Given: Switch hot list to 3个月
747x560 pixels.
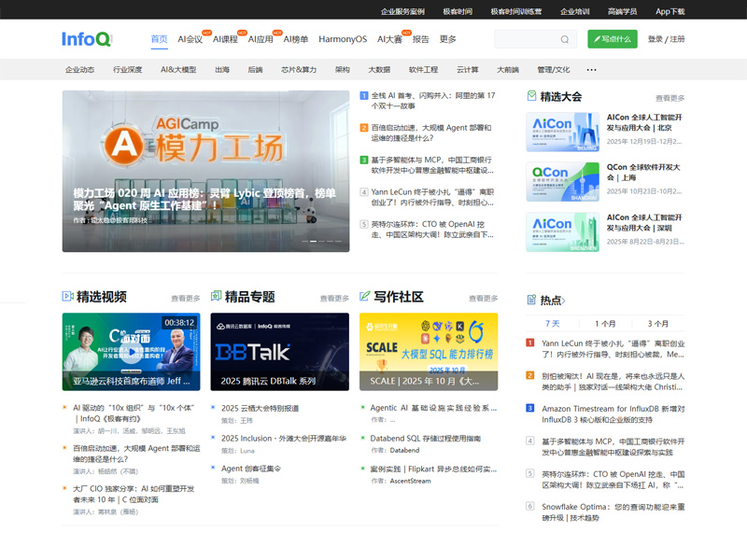Looking at the screenshot, I should click(x=658, y=322).
